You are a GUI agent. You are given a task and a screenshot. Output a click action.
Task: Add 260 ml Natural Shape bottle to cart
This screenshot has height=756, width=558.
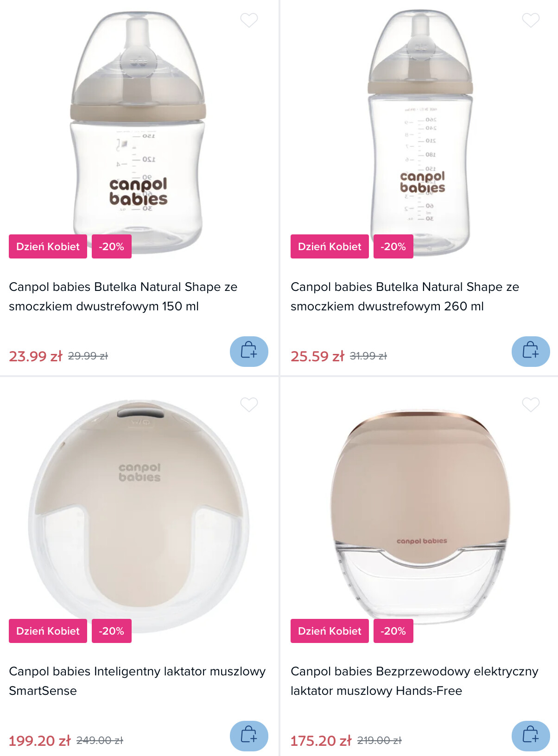click(531, 352)
